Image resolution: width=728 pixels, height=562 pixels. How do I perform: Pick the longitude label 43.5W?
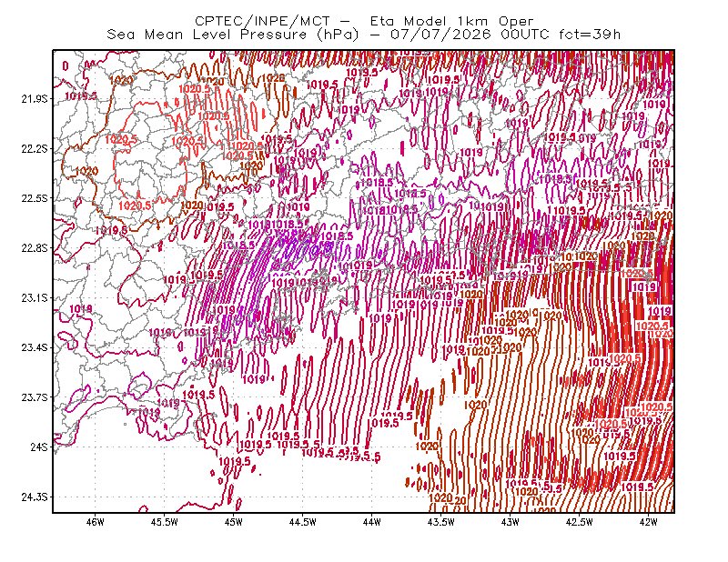pos(441,522)
